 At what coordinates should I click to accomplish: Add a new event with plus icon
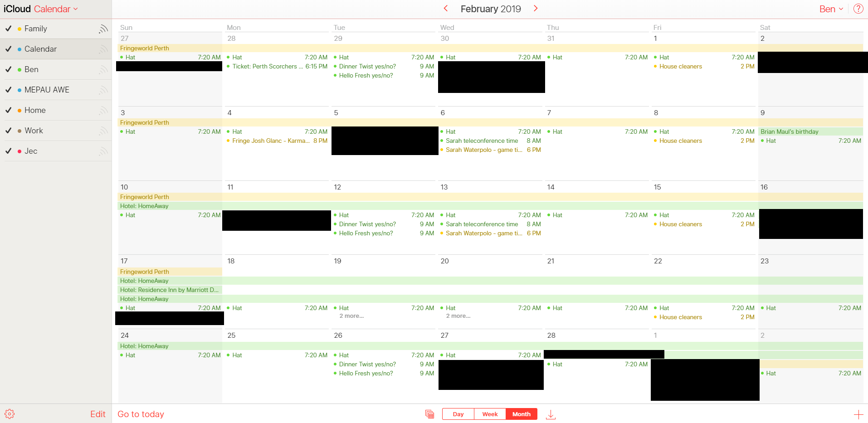(858, 414)
